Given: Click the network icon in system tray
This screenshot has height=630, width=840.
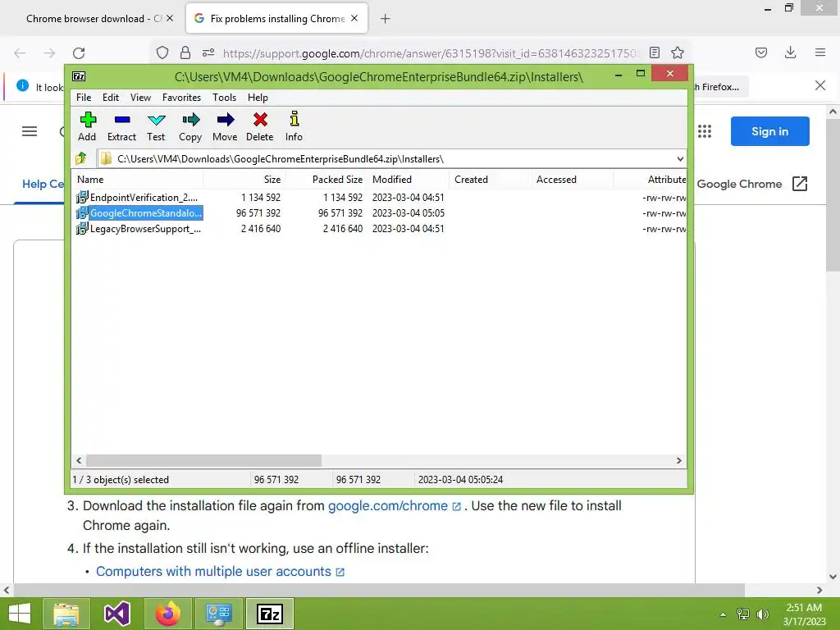Looking at the screenshot, I should tap(743, 614).
